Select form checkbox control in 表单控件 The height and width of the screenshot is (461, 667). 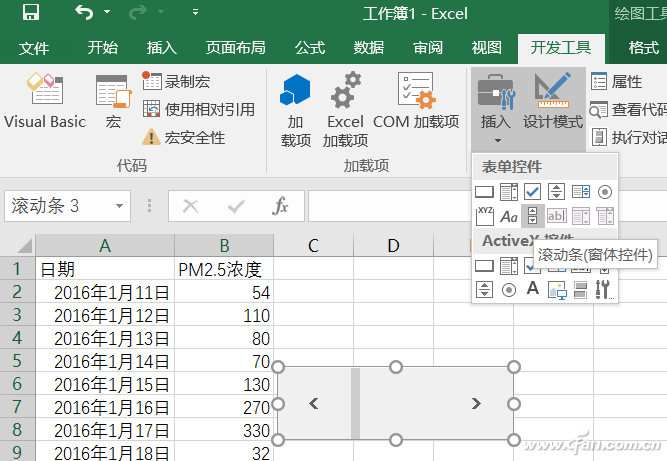pyautogui.click(x=533, y=191)
